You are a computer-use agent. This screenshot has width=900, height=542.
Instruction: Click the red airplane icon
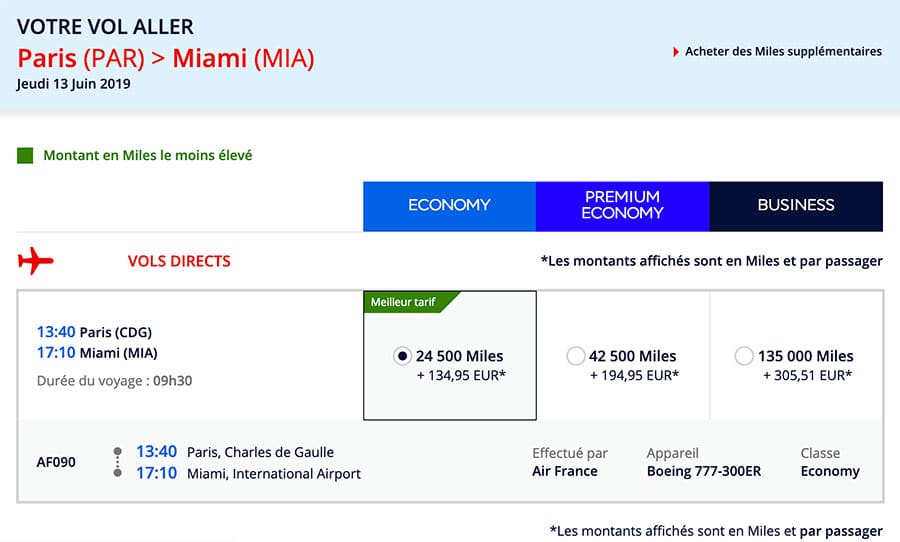tap(36, 261)
